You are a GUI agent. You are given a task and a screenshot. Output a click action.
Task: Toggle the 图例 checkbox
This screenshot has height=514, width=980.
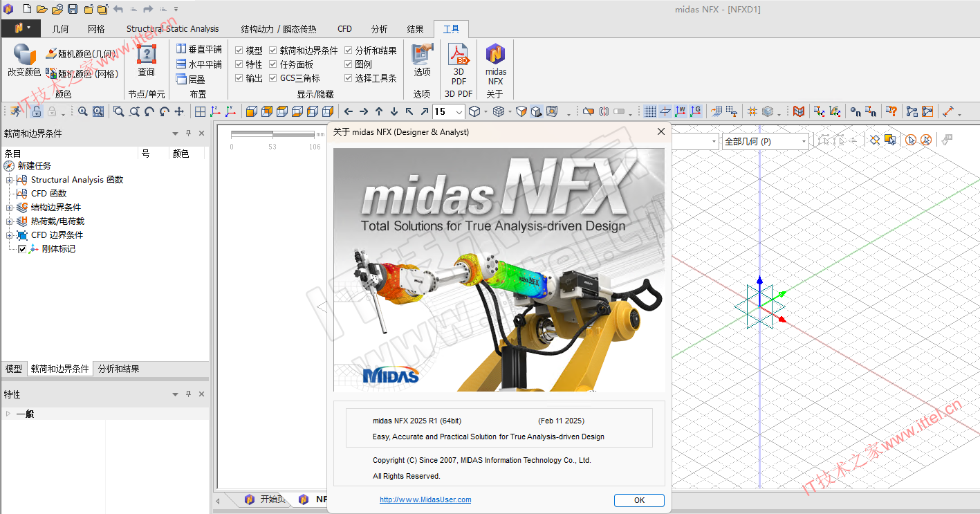[x=349, y=64]
